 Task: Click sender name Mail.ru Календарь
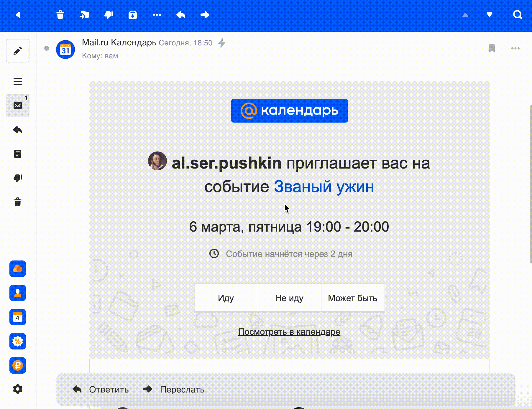click(x=119, y=42)
